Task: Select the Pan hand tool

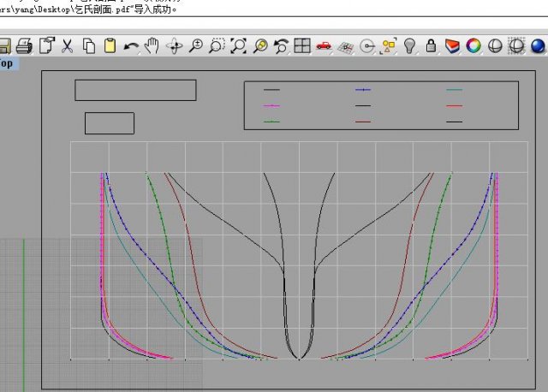Action: pos(152,46)
